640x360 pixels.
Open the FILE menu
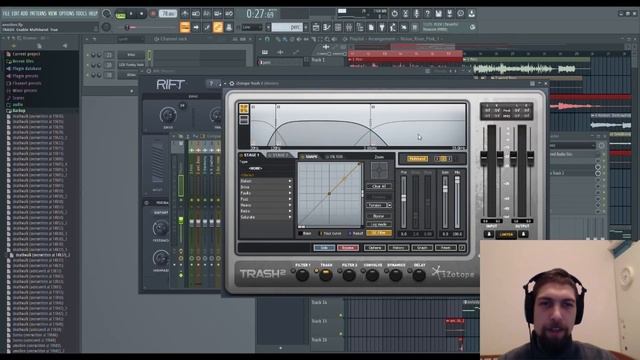point(6,13)
